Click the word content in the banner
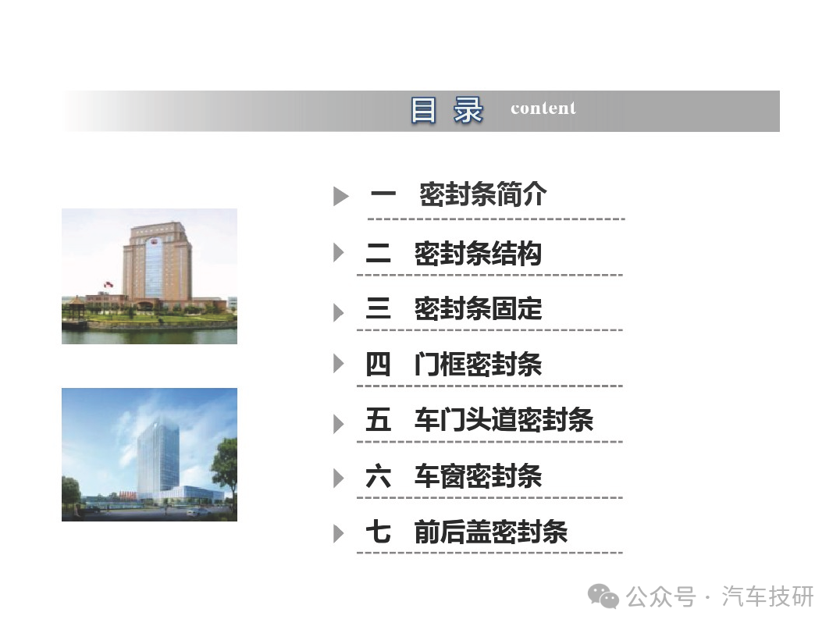Image resolution: width=840 pixels, height=630 pixels. (x=543, y=109)
